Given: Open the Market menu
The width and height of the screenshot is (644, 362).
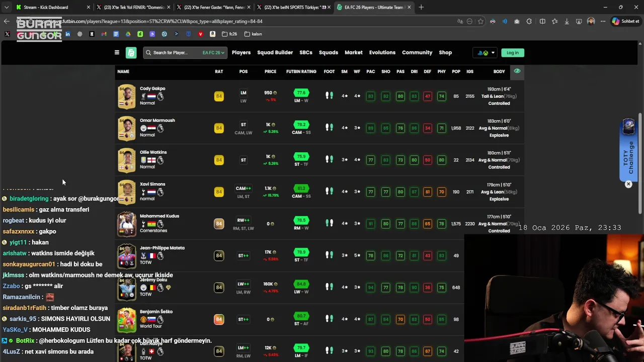Looking at the screenshot, I should pos(354,52).
